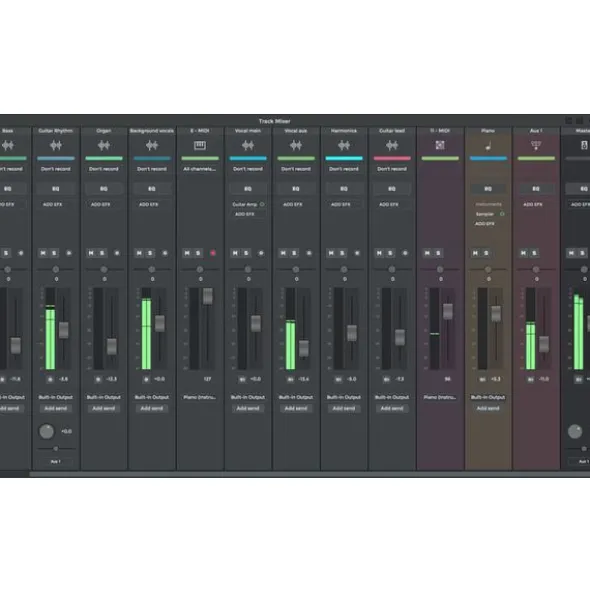This screenshot has height=591, width=590.
Task: Click the Organ track pan knob
Action: click(104, 269)
